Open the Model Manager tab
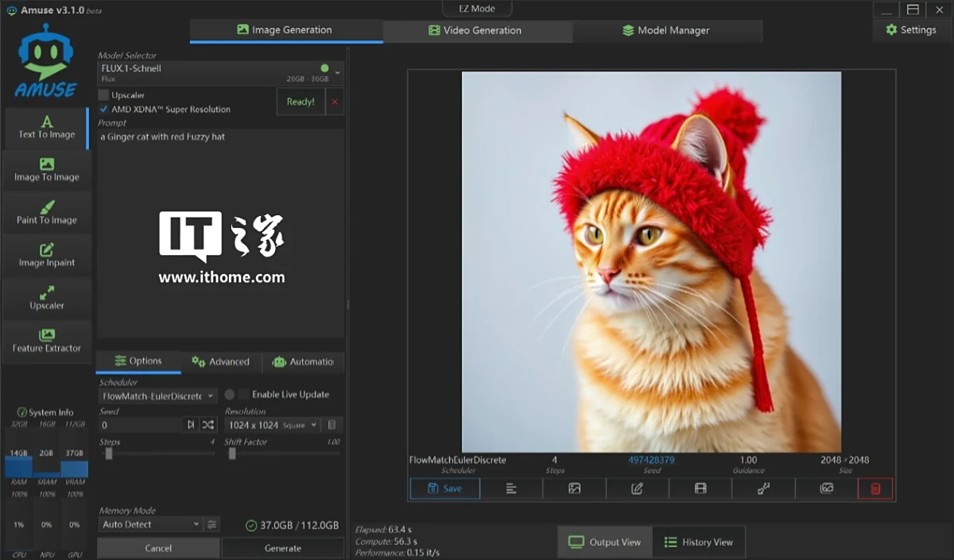The image size is (954, 560). click(x=666, y=30)
